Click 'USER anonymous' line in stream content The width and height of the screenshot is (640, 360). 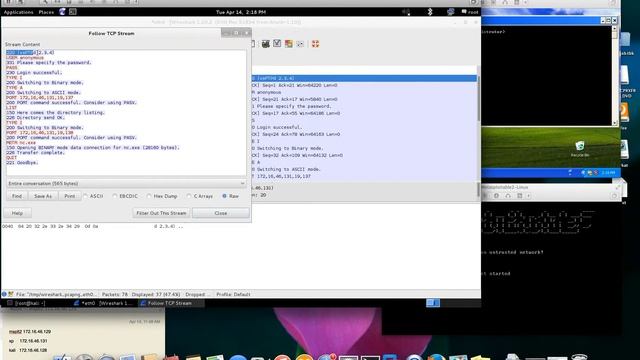coord(25,58)
